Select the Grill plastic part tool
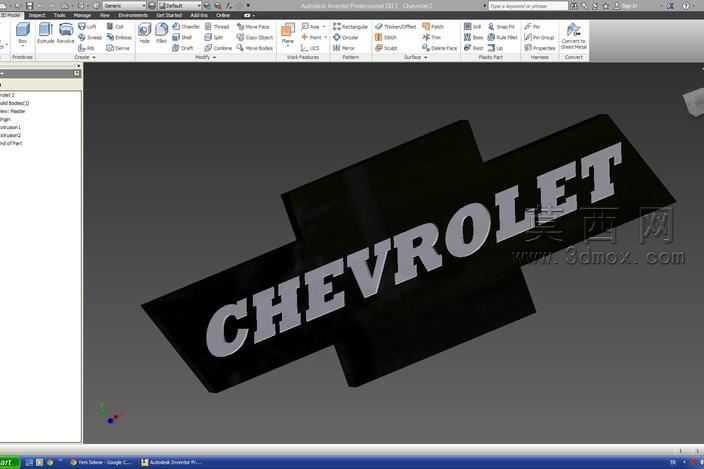 pyautogui.click(x=472, y=26)
